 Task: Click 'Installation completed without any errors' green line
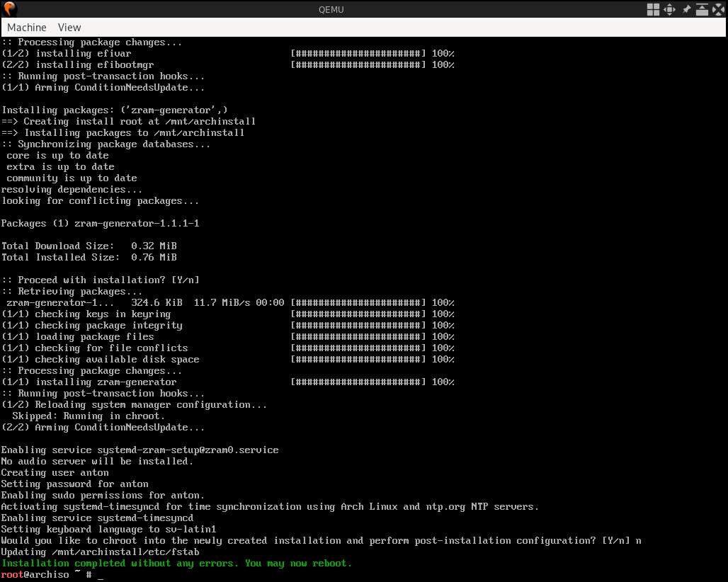tap(176, 563)
